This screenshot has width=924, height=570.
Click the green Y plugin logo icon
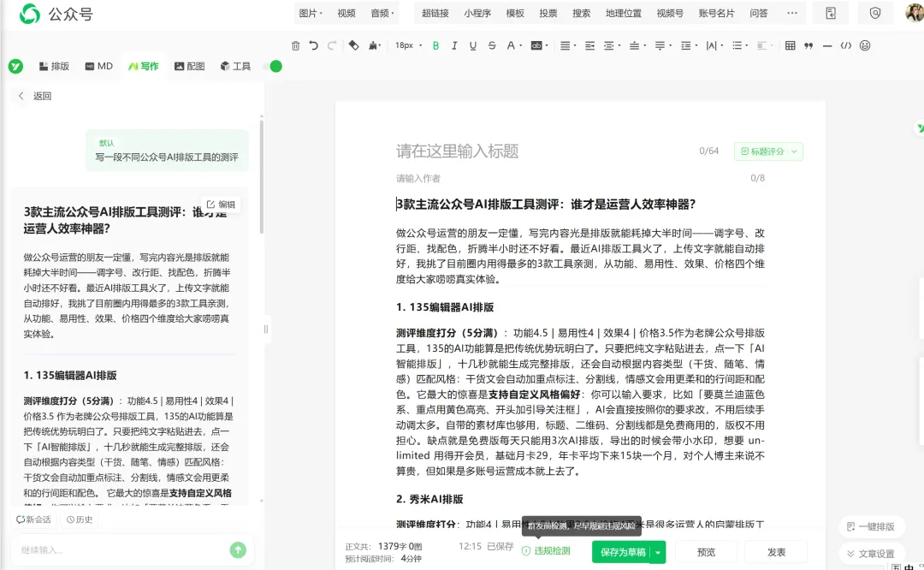(16, 67)
